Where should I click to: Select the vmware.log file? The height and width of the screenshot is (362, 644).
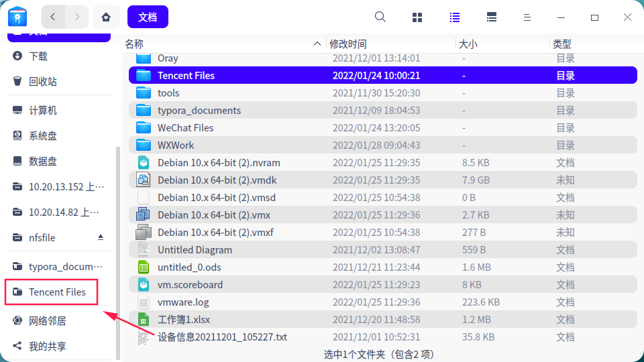(x=383, y=302)
